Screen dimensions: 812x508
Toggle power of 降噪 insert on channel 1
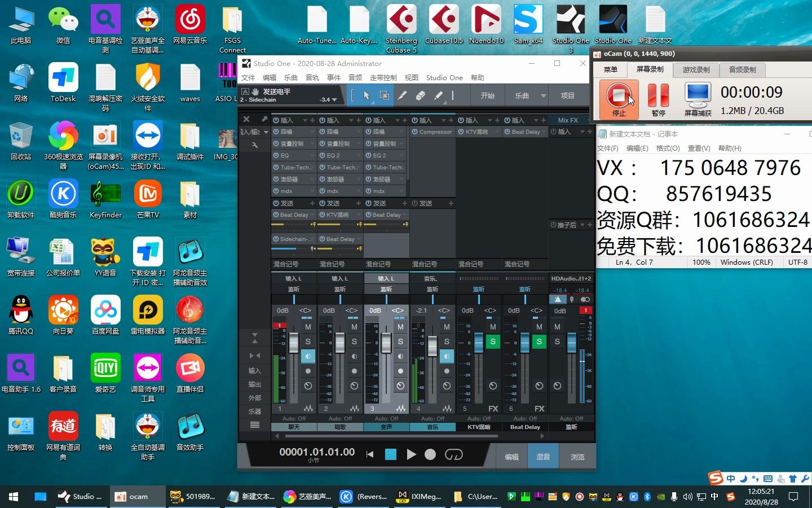276,132
